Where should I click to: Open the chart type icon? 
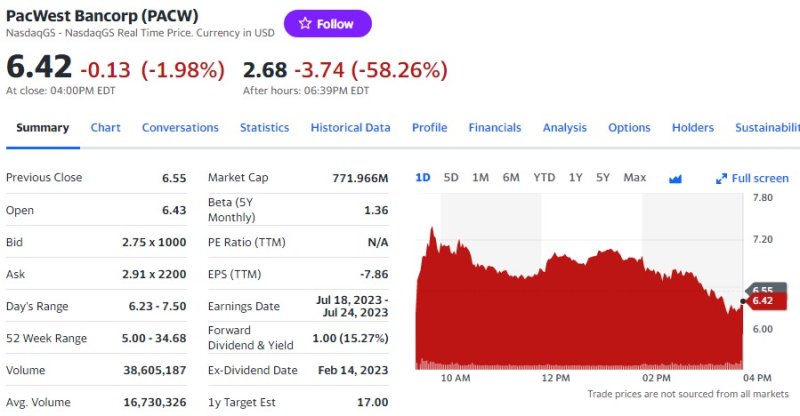675,178
